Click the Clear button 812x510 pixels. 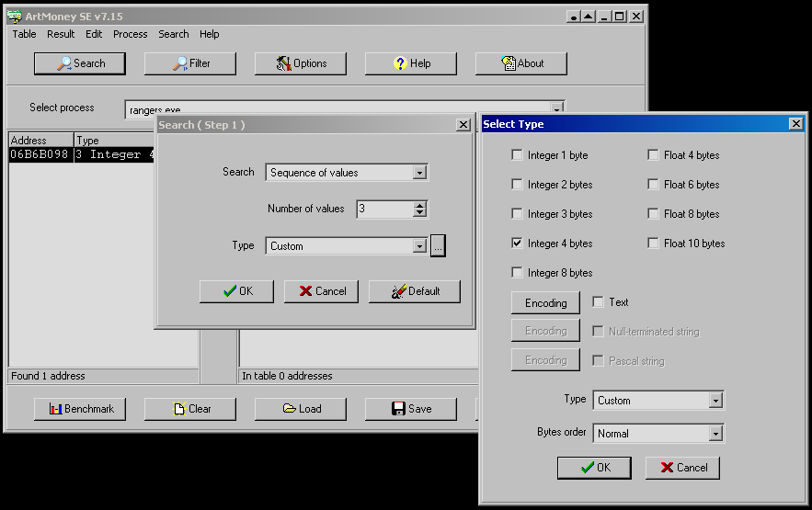[190, 409]
